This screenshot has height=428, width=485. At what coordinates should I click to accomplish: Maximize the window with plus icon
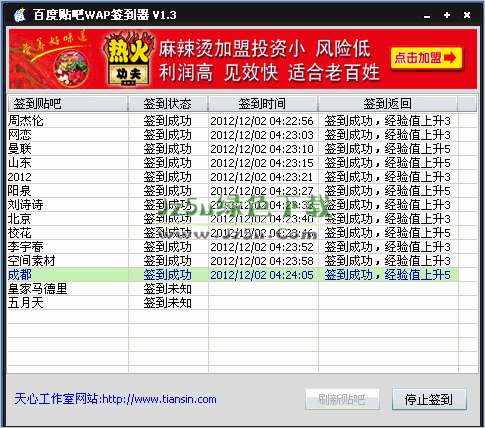447,15
